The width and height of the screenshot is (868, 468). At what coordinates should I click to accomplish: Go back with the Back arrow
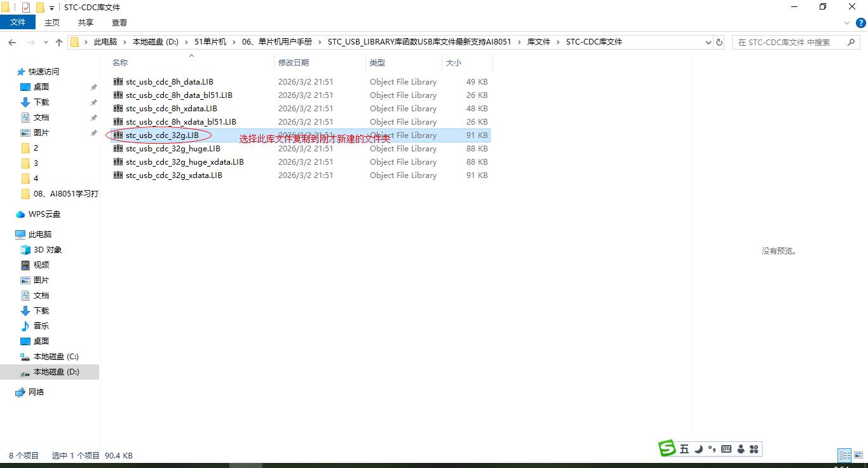12,42
